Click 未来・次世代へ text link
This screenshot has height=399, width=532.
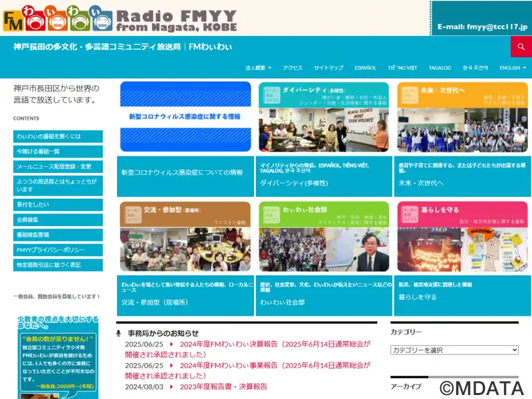[421, 183]
